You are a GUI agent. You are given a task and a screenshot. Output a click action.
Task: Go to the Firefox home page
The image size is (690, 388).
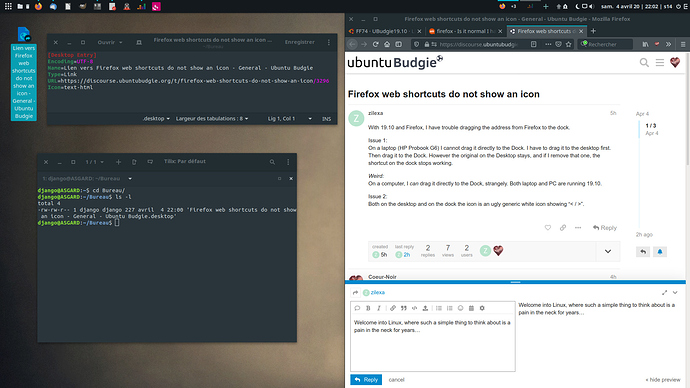coord(387,44)
